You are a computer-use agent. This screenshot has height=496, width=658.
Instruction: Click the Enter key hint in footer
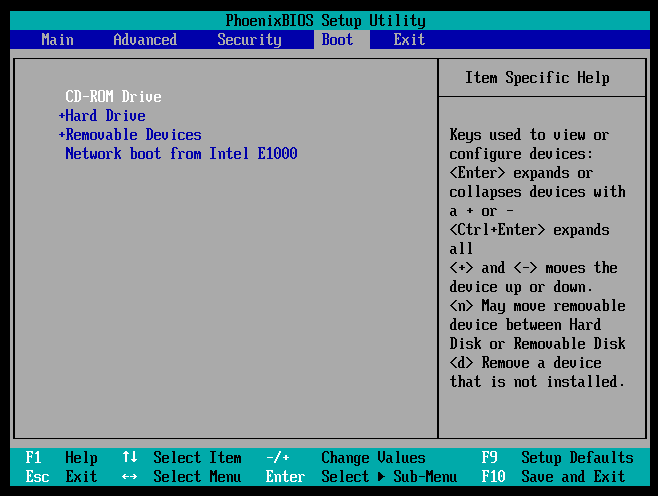(285, 476)
